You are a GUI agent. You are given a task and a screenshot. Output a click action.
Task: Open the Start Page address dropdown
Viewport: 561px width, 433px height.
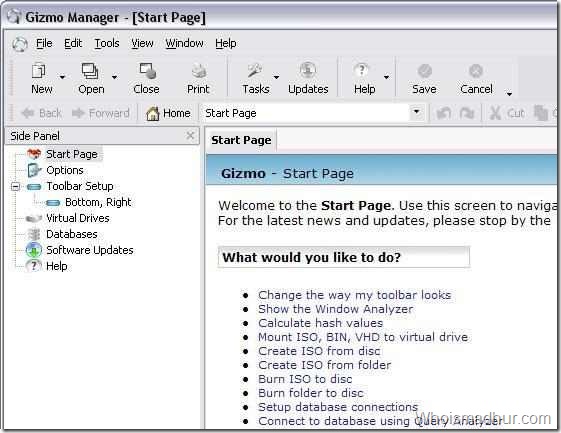[x=416, y=112]
